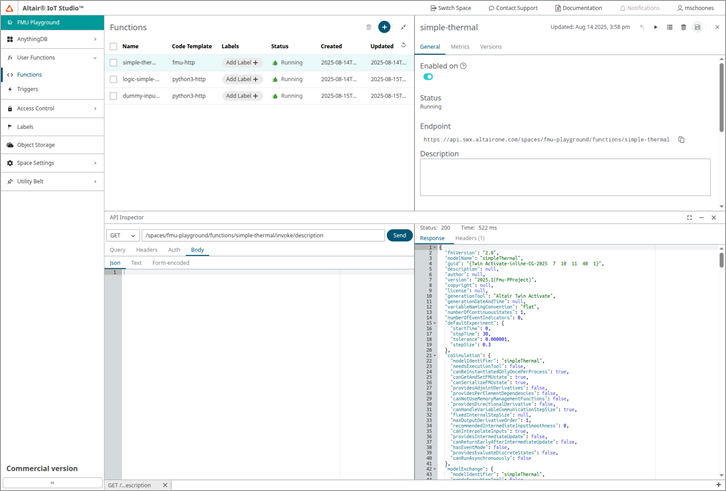Click the delete functions trash icon
Screen dimensions: 726x491
point(369,27)
